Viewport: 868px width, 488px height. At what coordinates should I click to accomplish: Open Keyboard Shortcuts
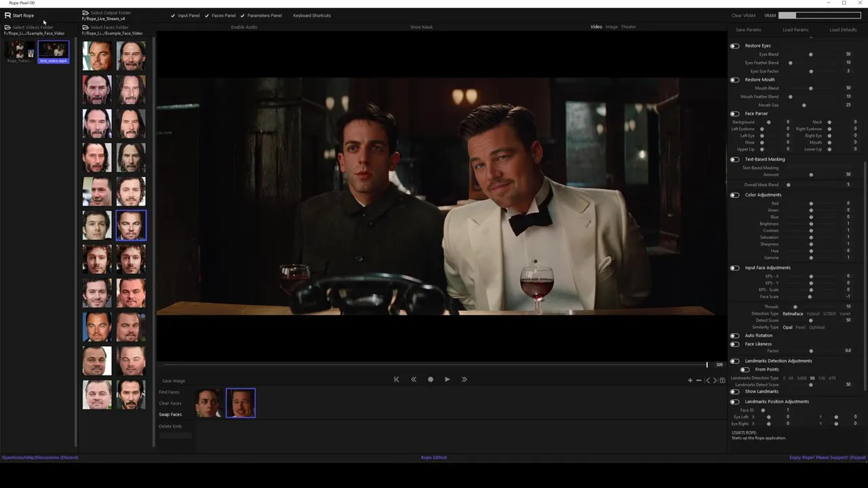312,16
